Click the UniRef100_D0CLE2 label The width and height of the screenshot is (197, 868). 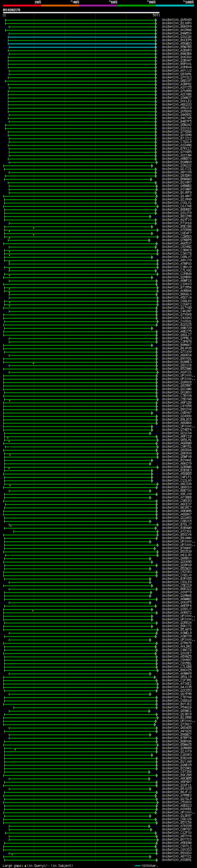point(176,101)
